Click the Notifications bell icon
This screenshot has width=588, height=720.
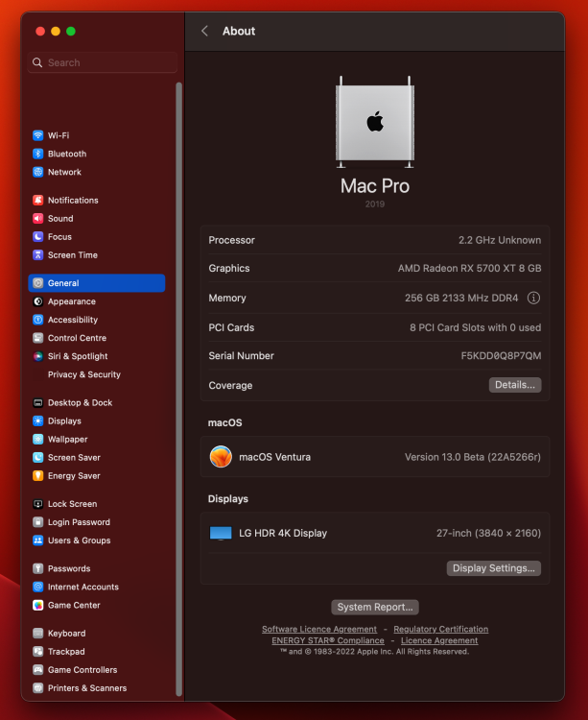(38, 201)
